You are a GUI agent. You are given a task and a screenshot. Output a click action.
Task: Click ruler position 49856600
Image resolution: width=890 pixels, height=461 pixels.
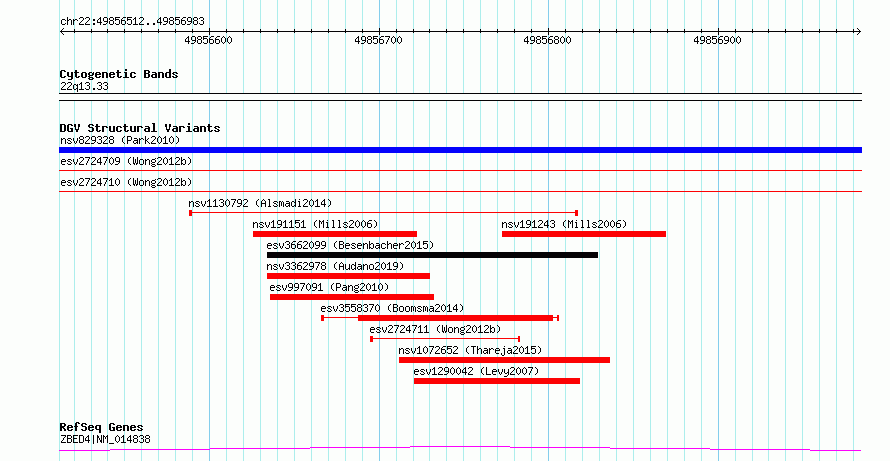coord(208,40)
